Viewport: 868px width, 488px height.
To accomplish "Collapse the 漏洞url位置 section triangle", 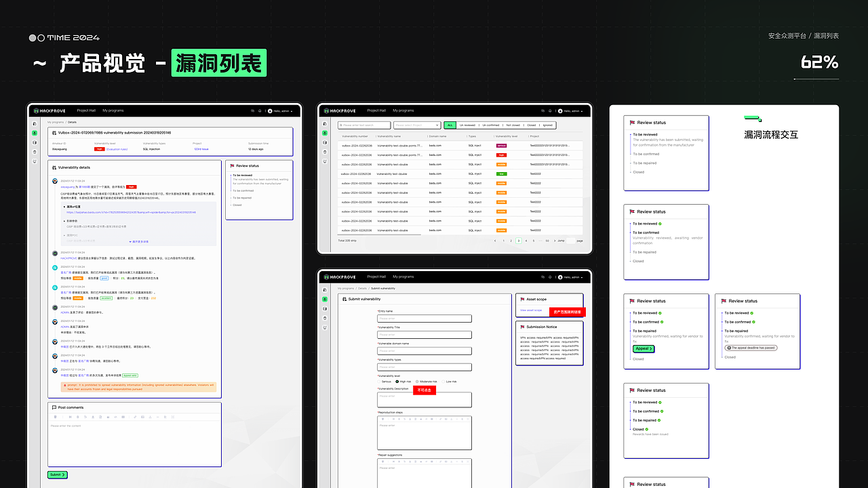I will coord(65,206).
